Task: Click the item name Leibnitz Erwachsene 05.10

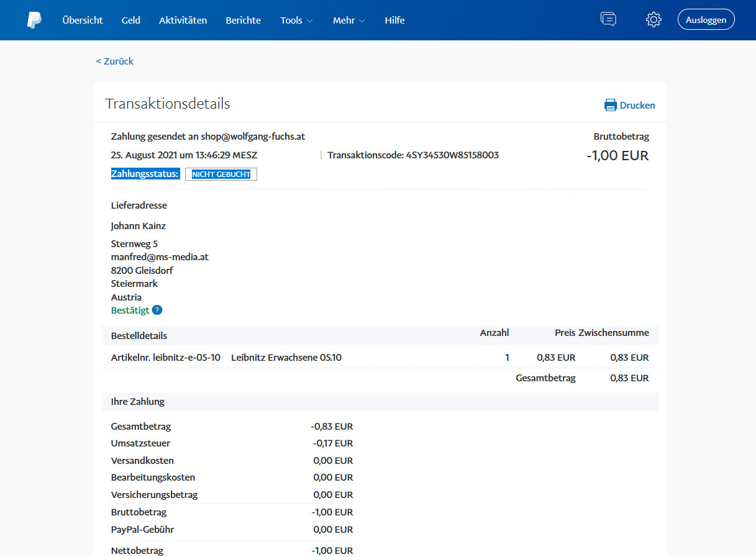Action: pyautogui.click(x=286, y=358)
